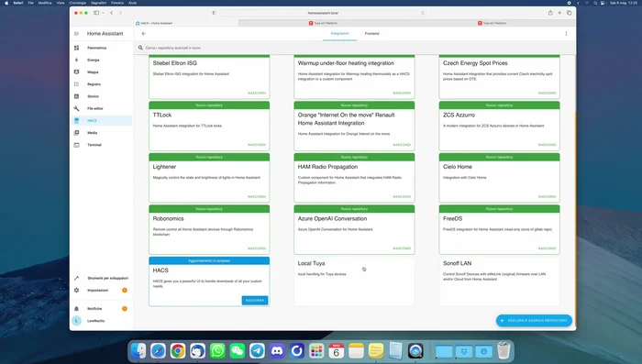This screenshot has height=364, width=642.
Task: Hide the Robonomics repository
Action: (257, 248)
